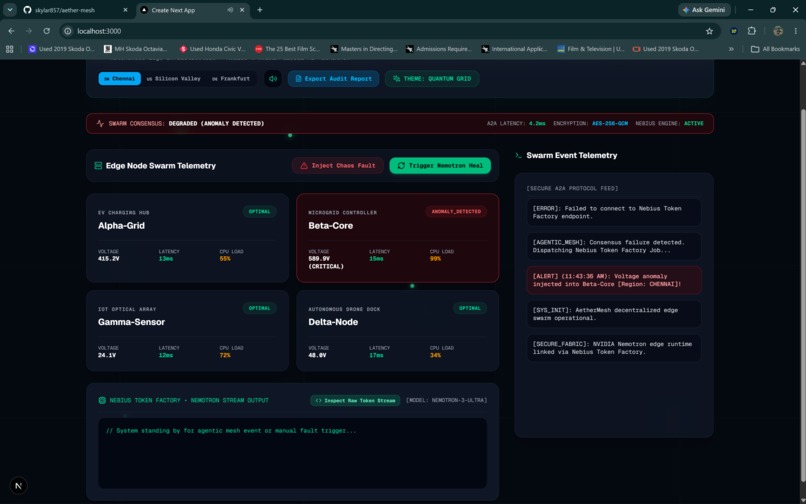The image size is (806, 504).
Task: Click the Edge Node Swarm Telemetry server icon
Action: pyautogui.click(x=98, y=166)
